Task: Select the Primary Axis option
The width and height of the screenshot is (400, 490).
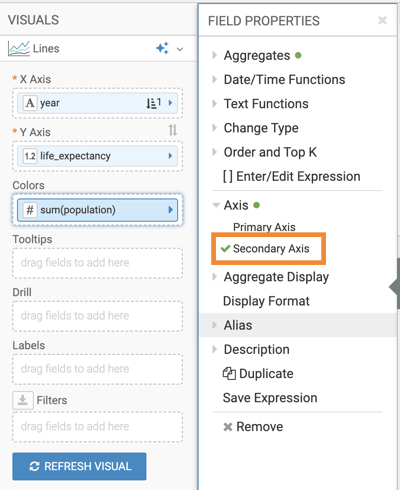Action: 264,227
